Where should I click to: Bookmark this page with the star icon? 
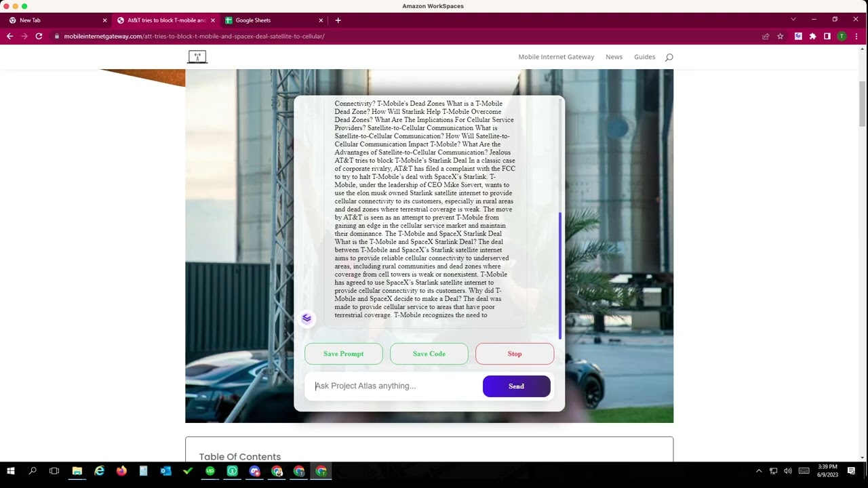tap(781, 36)
